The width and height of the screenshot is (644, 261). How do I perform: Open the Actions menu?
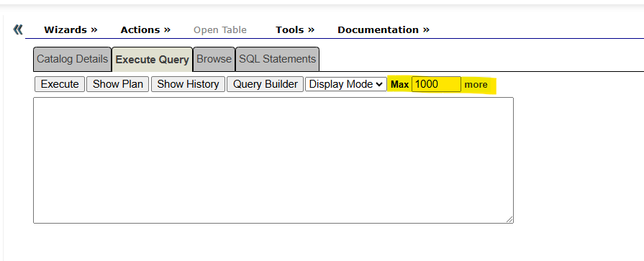coord(145,30)
